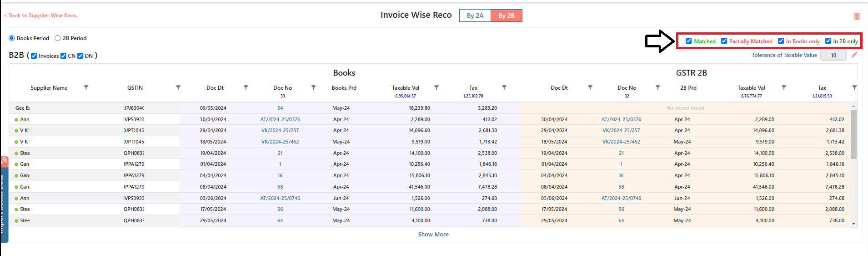The width and height of the screenshot is (868, 256).
Task: Open filter on Books Tax column
Action: pos(504,87)
